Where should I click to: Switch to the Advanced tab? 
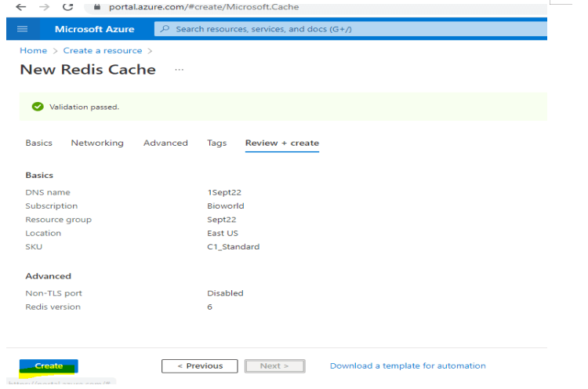165,143
